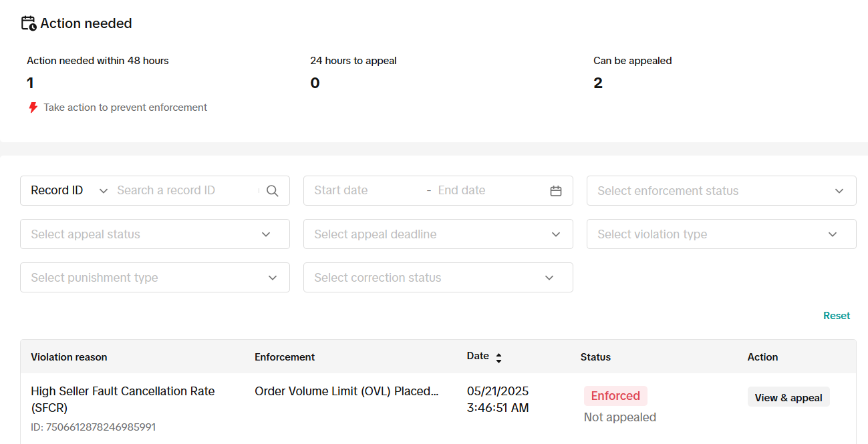Click the Enforced status badge
The image size is (868, 444).
615,396
